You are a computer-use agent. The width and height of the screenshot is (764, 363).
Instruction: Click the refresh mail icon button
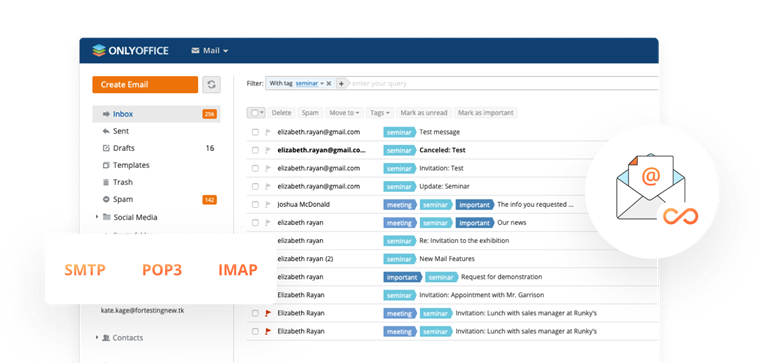click(x=211, y=84)
